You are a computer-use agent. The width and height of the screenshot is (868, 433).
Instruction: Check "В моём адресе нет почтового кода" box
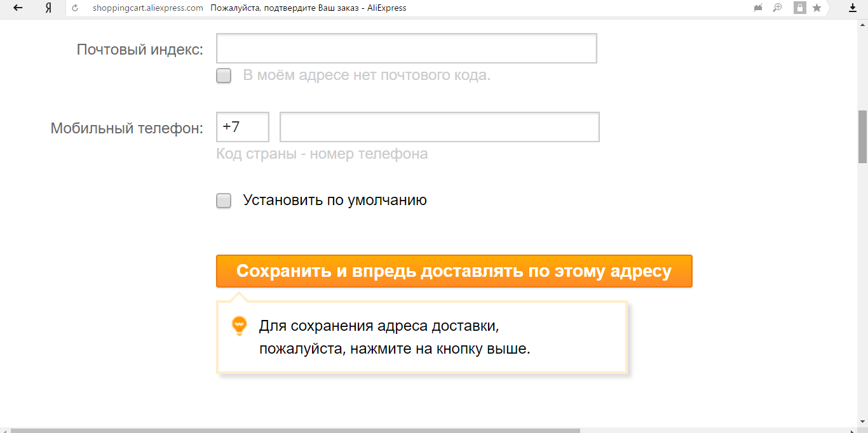pyautogui.click(x=224, y=76)
